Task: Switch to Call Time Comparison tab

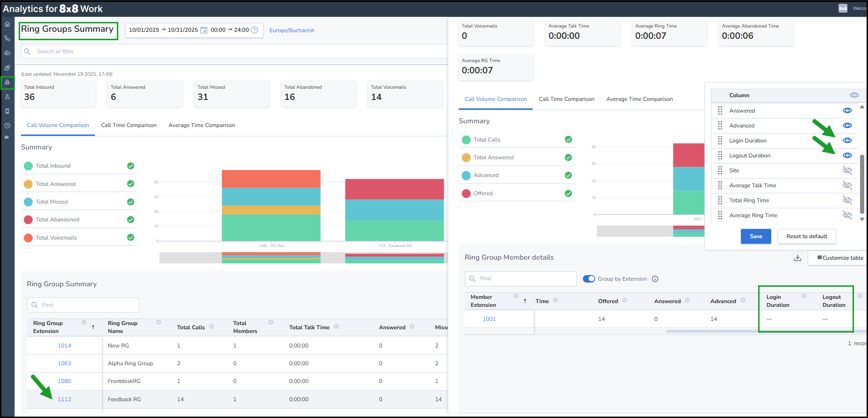Action: [x=129, y=125]
